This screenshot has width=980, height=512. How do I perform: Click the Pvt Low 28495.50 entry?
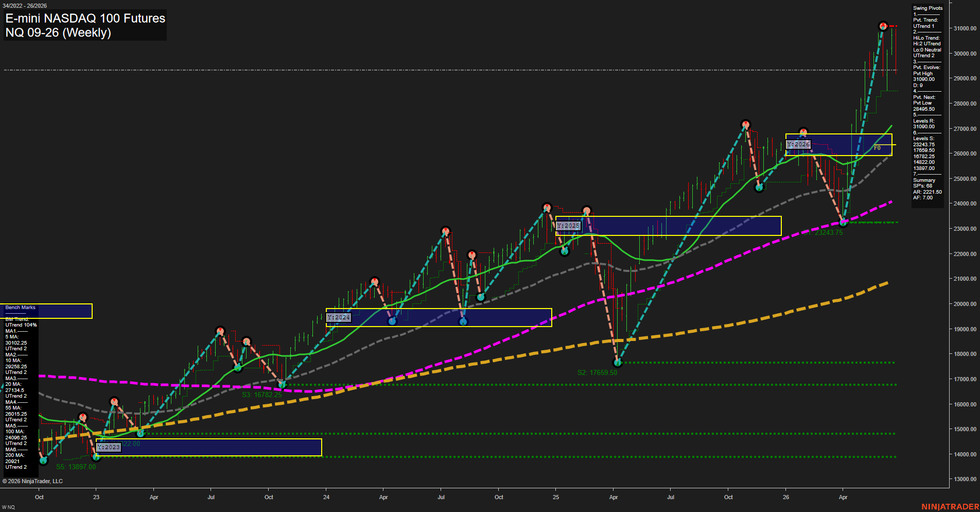(x=924, y=106)
